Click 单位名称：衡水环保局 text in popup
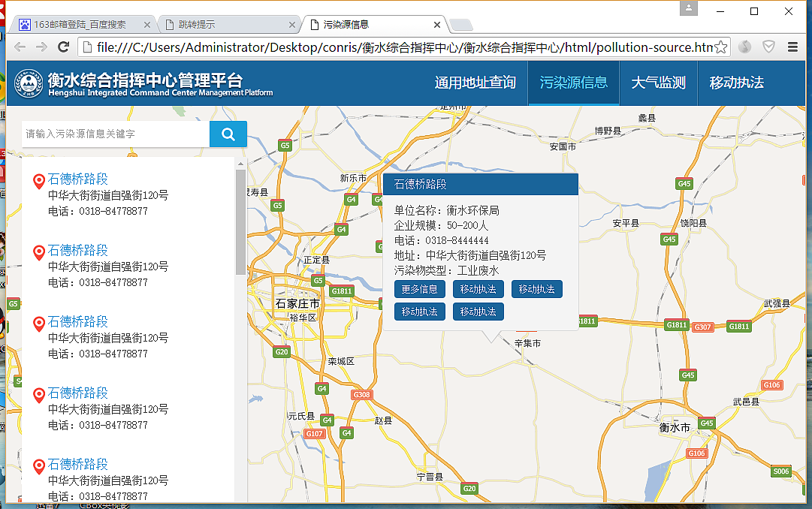Image resolution: width=812 pixels, height=509 pixels. [x=446, y=210]
